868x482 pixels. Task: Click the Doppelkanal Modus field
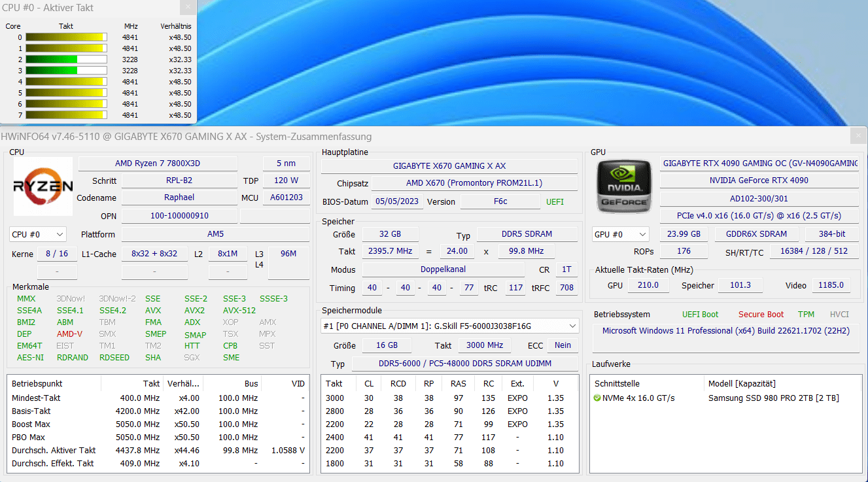(443, 269)
